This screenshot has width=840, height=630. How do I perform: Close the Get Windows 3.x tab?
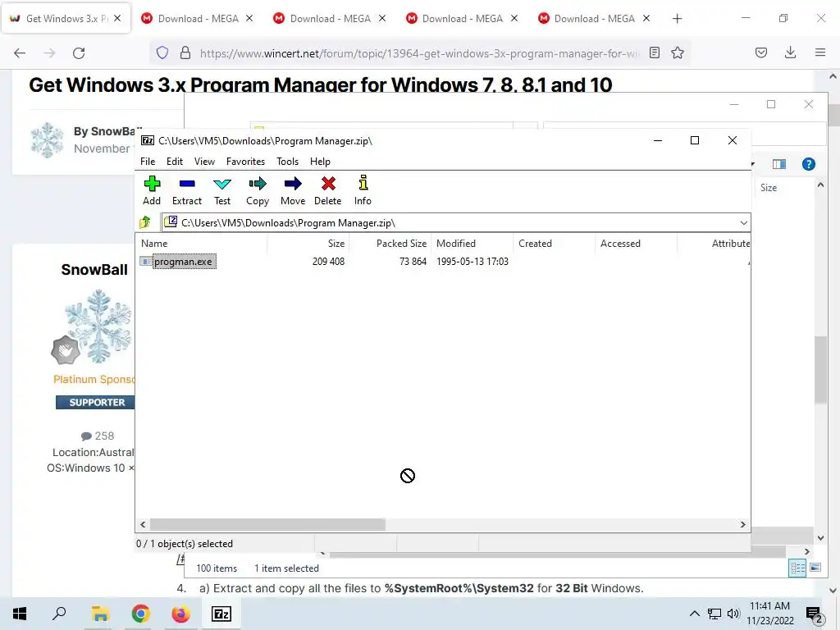117,18
